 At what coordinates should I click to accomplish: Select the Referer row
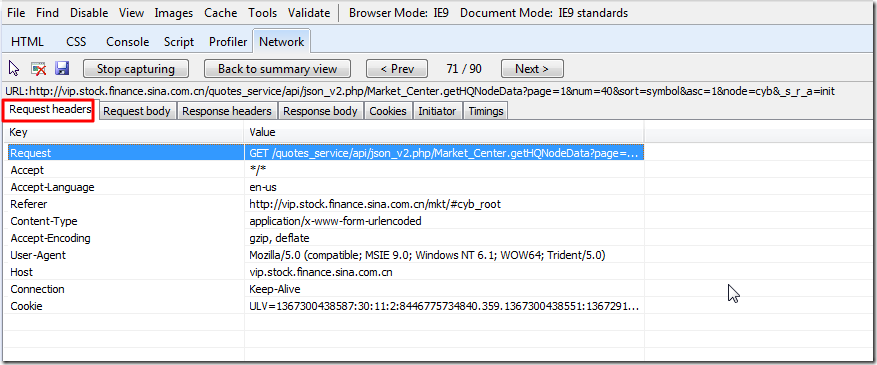click(x=326, y=204)
